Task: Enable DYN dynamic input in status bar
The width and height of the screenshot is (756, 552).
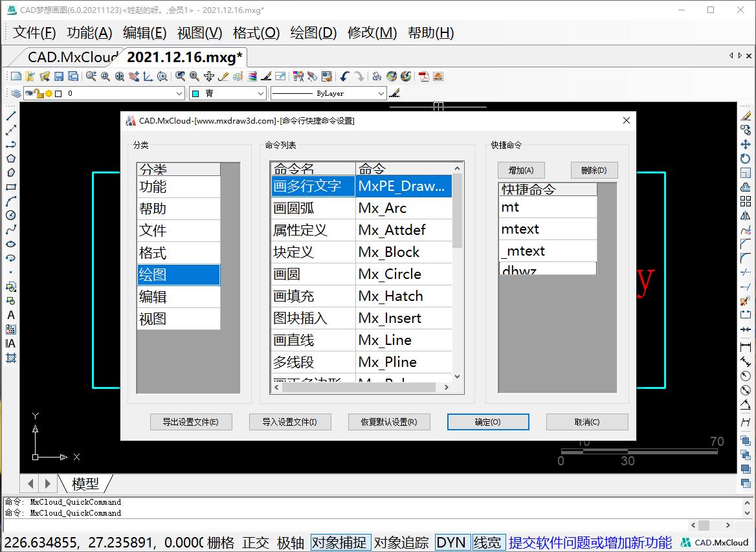Action: (452, 542)
